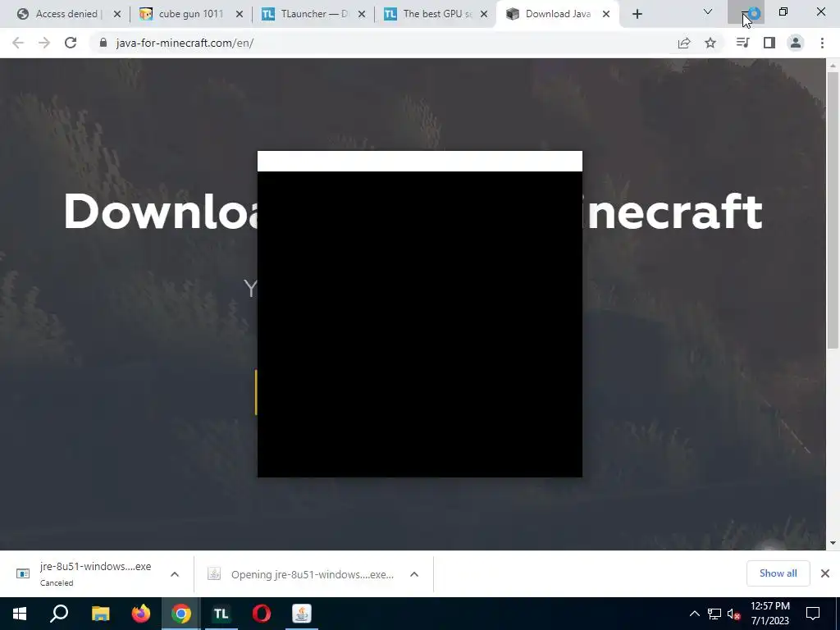
Task: Share this page icon
Action: click(x=684, y=43)
